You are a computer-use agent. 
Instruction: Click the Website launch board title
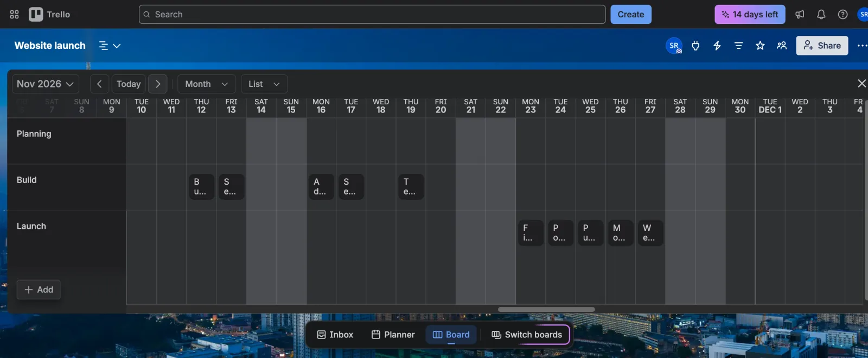tap(50, 46)
